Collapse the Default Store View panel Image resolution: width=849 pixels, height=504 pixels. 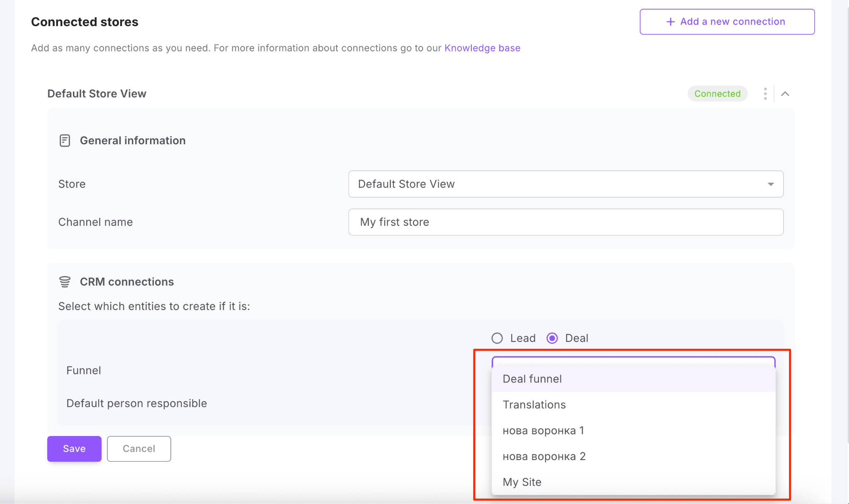click(785, 94)
